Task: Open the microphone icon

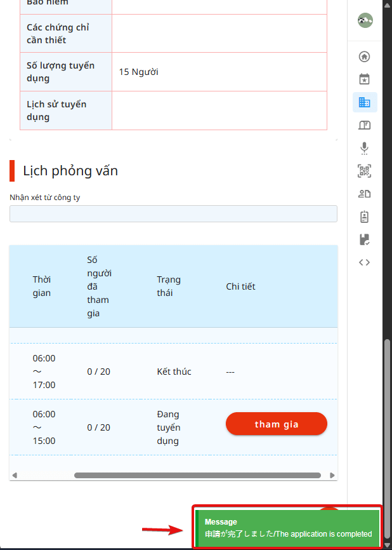Action: pos(364,148)
